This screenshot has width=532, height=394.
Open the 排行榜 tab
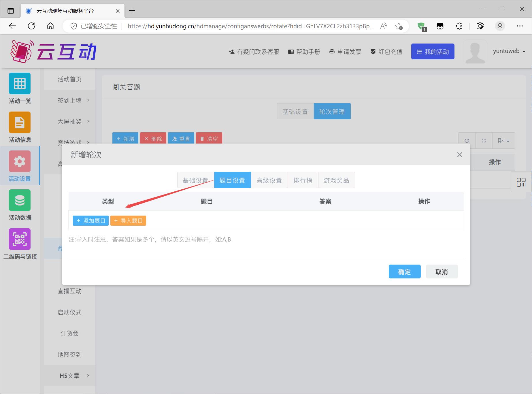click(x=303, y=180)
